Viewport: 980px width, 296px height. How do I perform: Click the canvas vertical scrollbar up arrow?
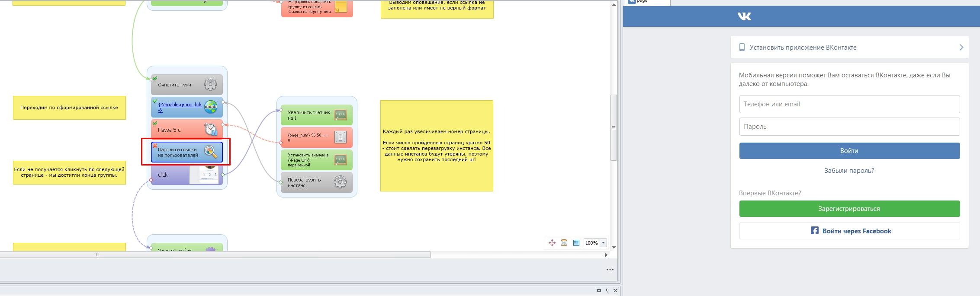[614, 5]
